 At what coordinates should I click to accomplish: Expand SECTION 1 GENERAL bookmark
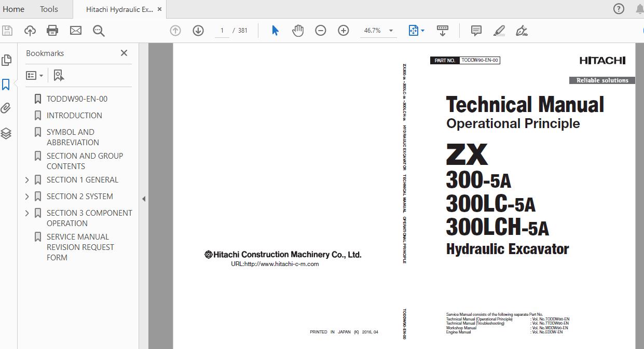[27, 180]
